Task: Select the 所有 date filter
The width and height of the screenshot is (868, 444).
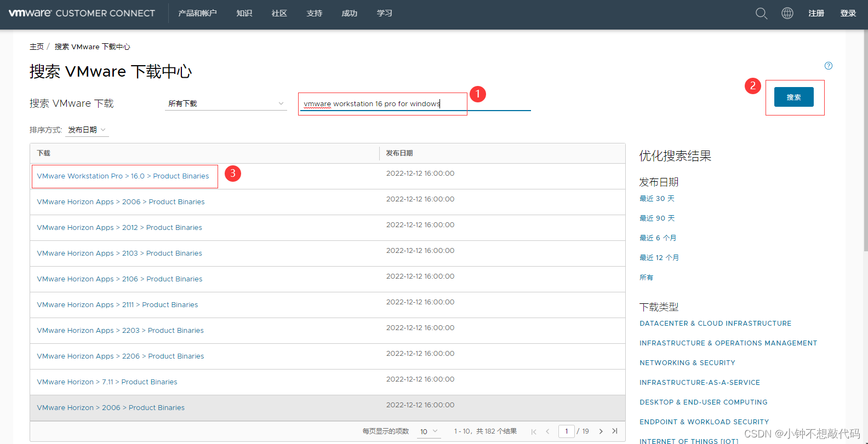Action: pos(647,278)
